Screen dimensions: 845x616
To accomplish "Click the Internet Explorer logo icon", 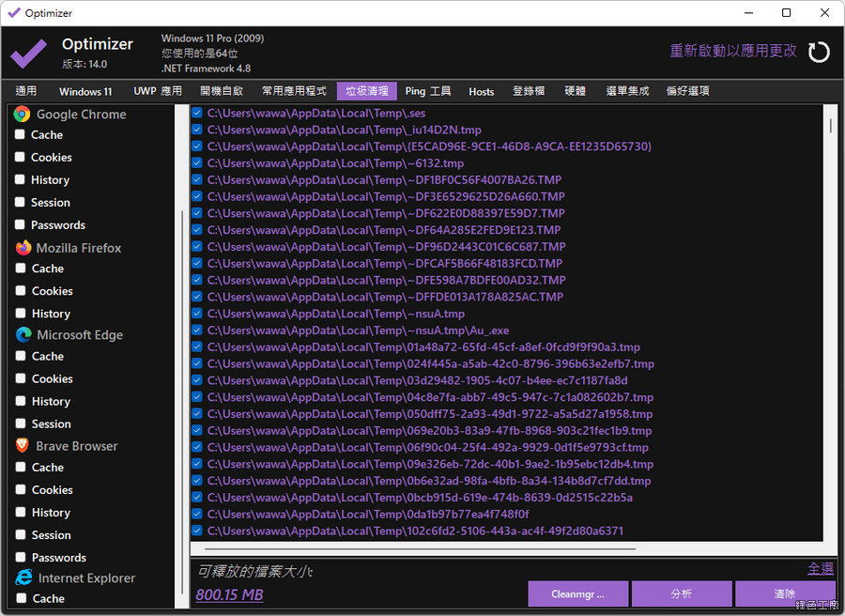I will (23, 577).
